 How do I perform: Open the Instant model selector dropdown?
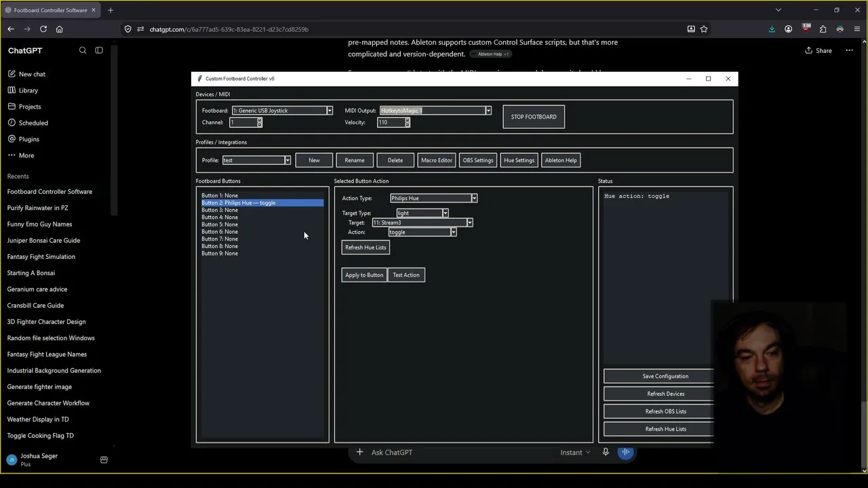click(575, 452)
